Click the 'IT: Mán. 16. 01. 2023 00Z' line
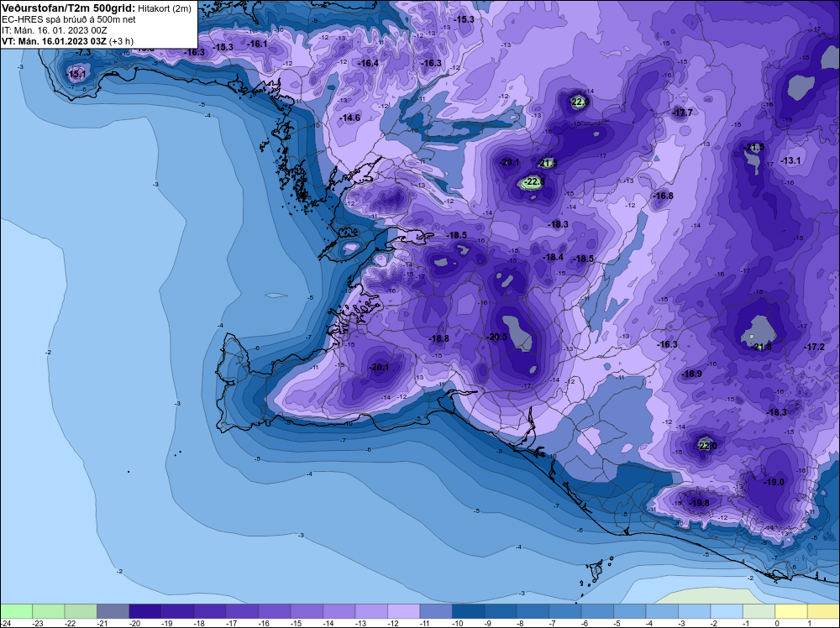Screen dimensions: 840x628 click(x=54, y=30)
